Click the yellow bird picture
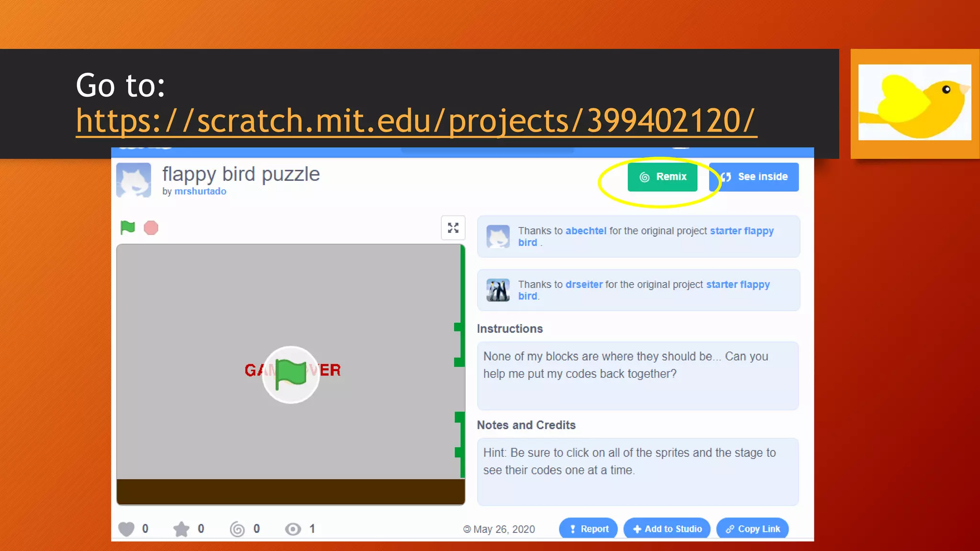Image resolution: width=980 pixels, height=551 pixels. [x=914, y=102]
